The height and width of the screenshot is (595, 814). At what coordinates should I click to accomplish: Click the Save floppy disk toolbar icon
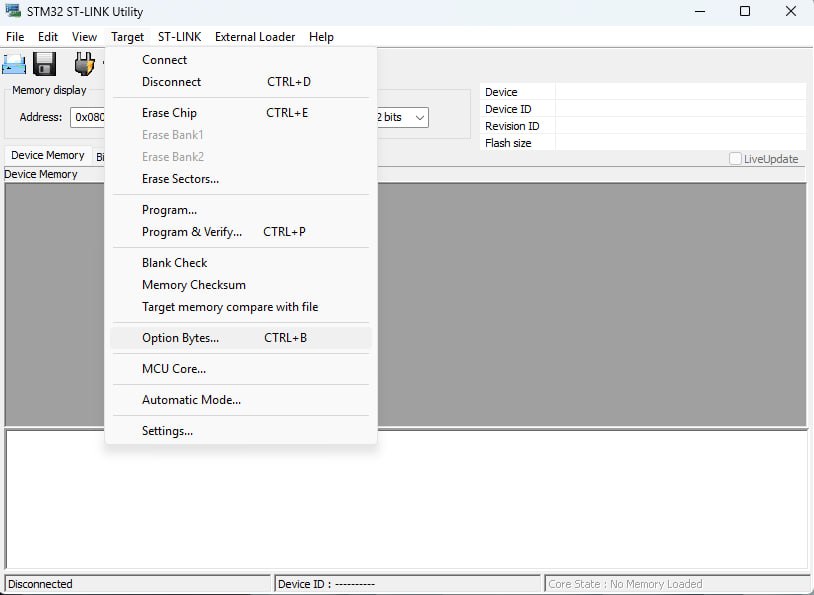coord(45,64)
